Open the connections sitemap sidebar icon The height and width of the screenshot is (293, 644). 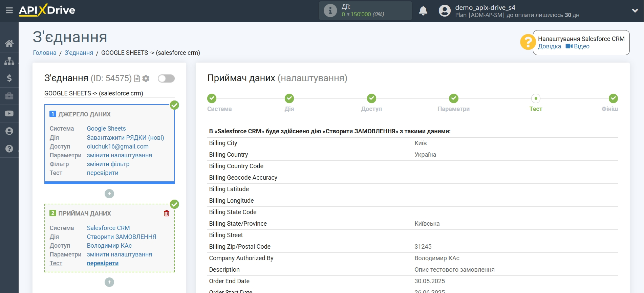point(9,61)
